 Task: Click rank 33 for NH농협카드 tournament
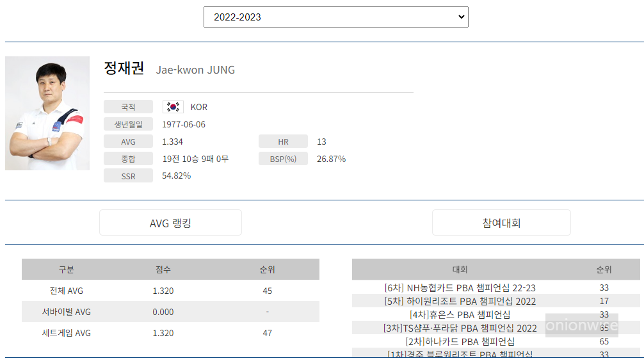[x=604, y=287]
